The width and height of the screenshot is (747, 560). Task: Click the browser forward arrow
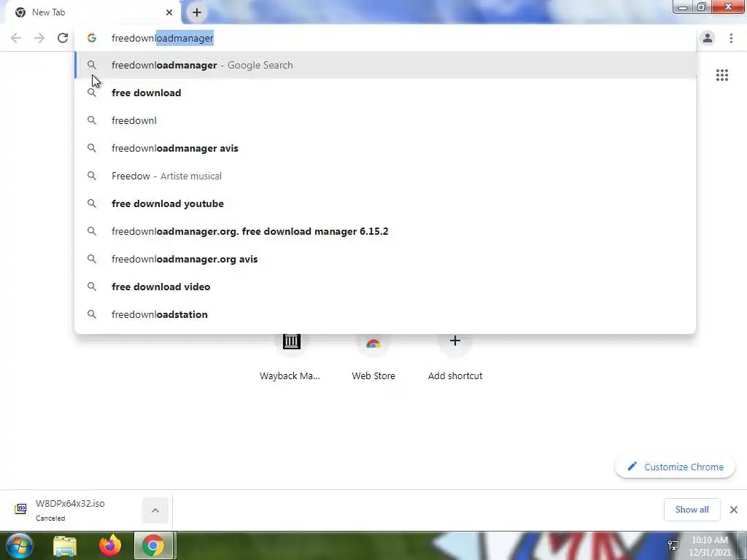tap(39, 38)
